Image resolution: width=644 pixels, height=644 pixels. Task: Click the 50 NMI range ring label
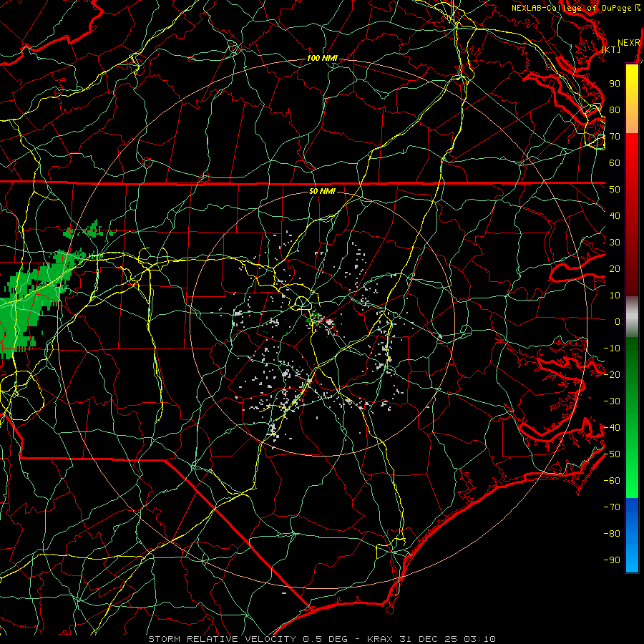click(x=322, y=191)
